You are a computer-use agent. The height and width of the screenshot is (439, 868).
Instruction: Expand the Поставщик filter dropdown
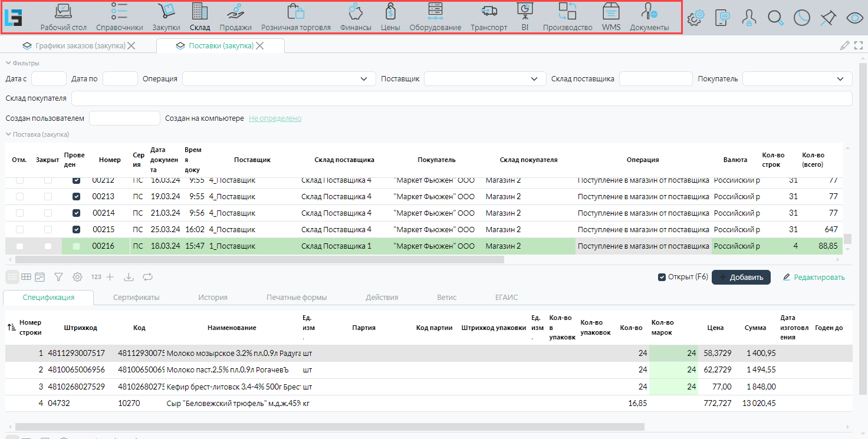point(534,79)
